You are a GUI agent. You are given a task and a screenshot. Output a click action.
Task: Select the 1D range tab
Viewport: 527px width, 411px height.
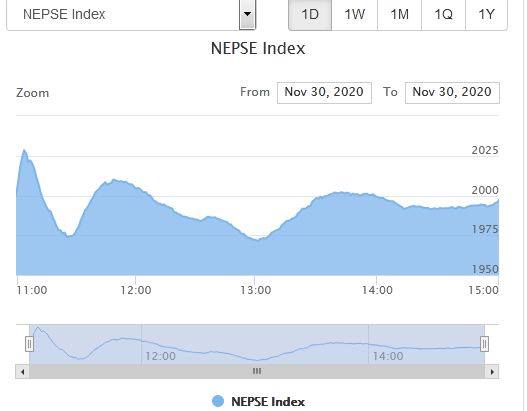click(310, 14)
